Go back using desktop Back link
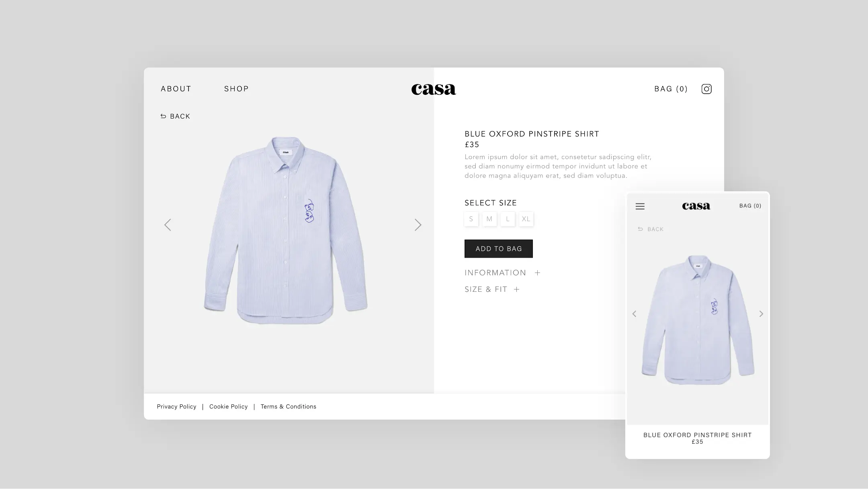The image size is (868, 502). pyautogui.click(x=175, y=116)
